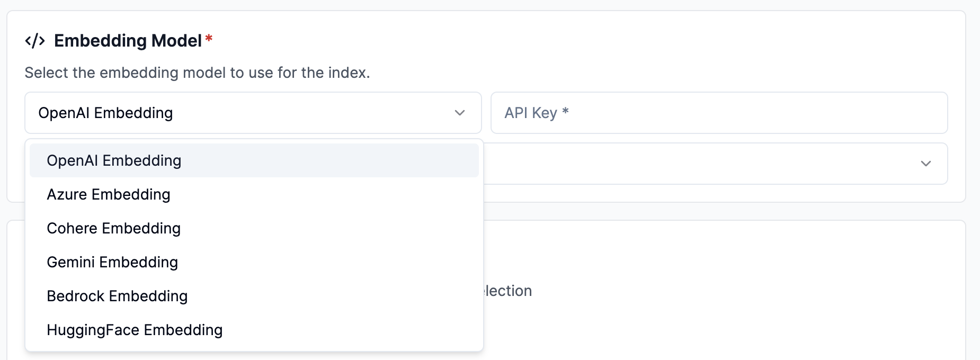Click the chevron of the partially hidden model dropdown
The image size is (980, 360).
(925, 164)
